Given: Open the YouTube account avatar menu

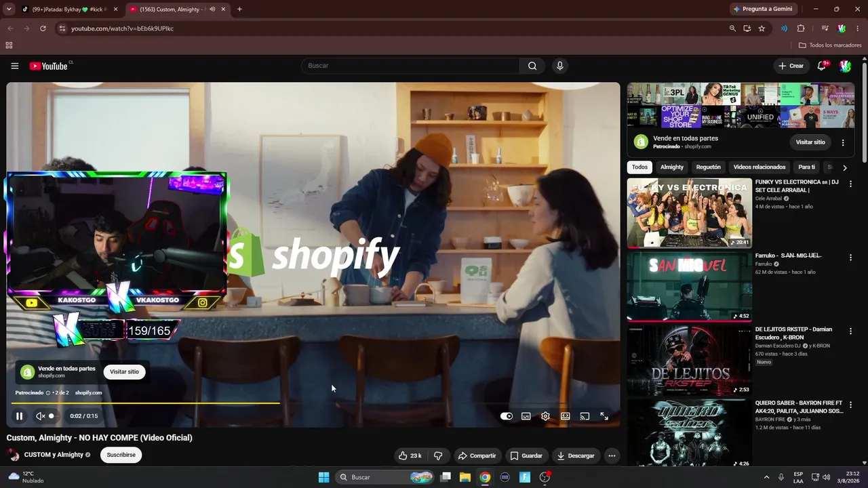Looking at the screenshot, I should 845,66.
